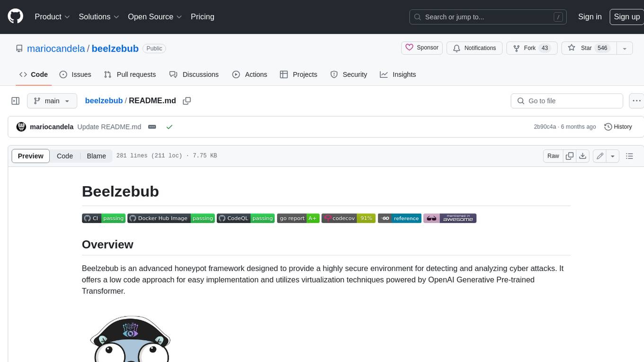644x362 pixels.
Task: Switch to the Pull requests tab
Action: [130, 74]
